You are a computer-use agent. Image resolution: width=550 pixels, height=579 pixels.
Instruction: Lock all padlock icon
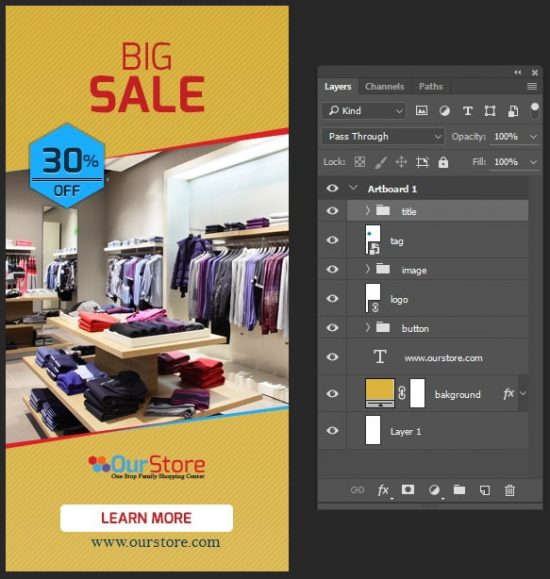coord(443,162)
